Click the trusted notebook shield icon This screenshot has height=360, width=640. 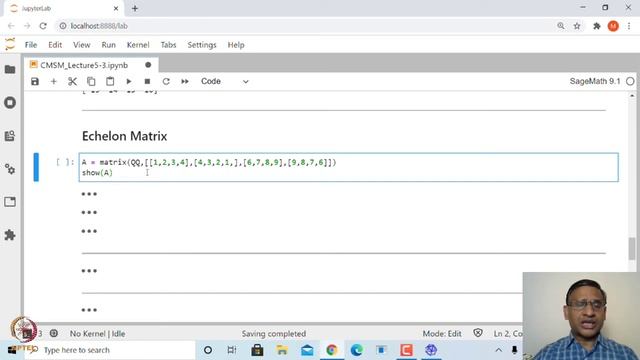(478, 333)
